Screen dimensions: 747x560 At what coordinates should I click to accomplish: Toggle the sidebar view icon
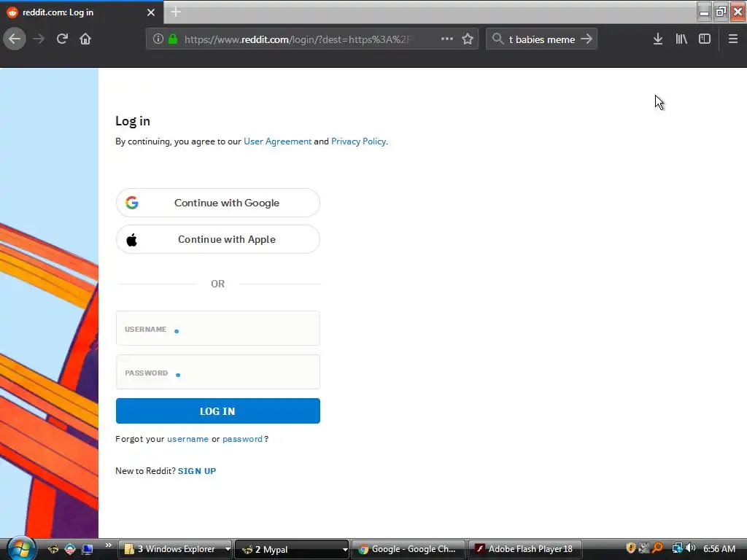(705, 39)
